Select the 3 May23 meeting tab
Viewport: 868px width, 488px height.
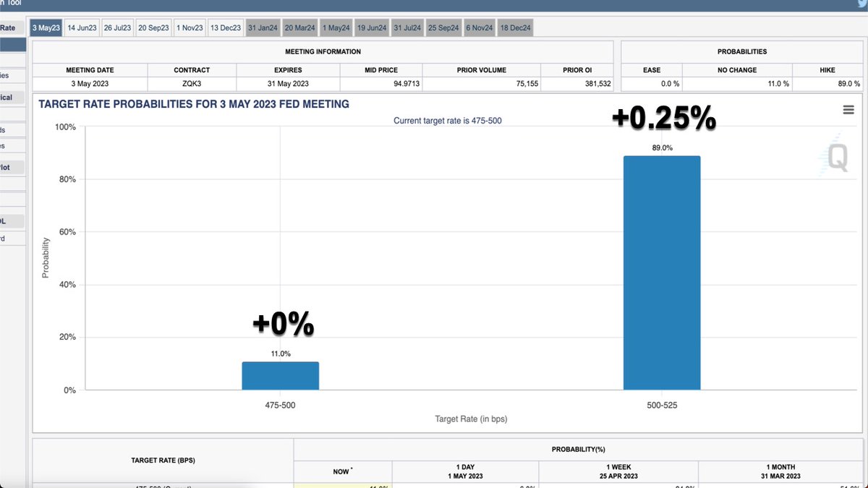point(46,28)
